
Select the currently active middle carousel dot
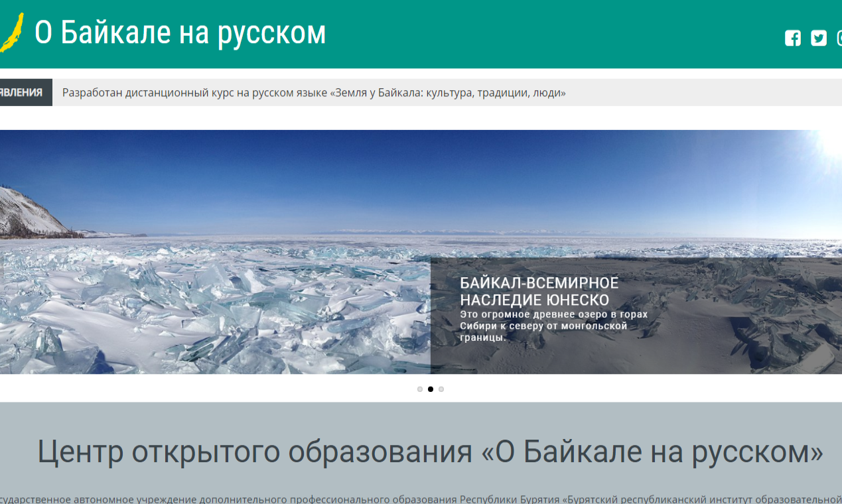(x=430, y=389)
